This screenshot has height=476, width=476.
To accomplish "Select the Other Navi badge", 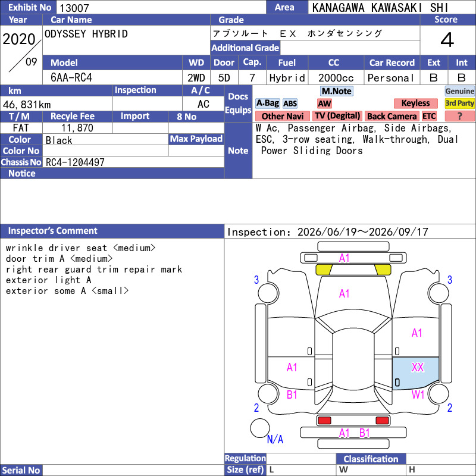I will click(x=282, y=116).
